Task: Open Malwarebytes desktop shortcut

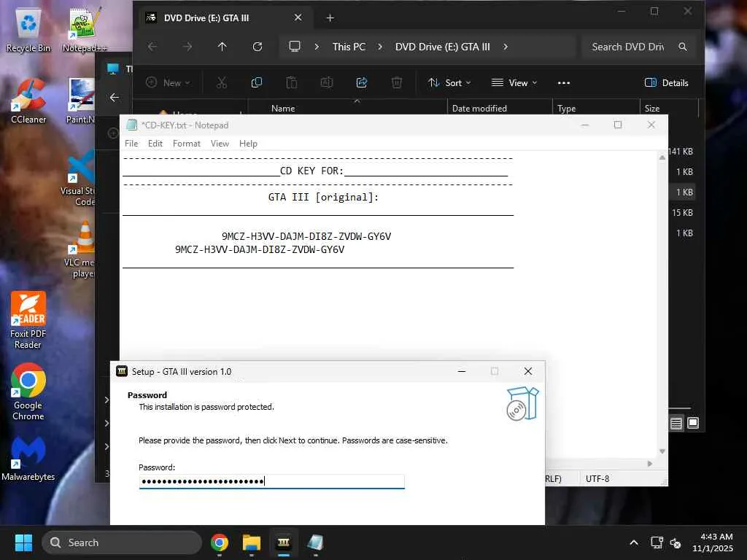Action: [28, 458]
